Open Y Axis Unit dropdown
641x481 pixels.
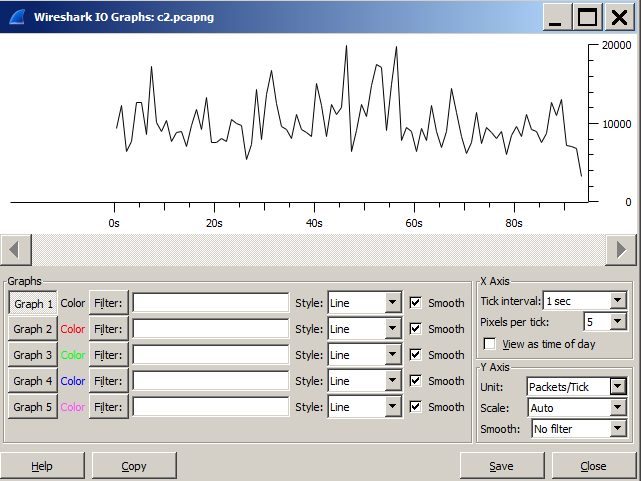tap(576, 387)
